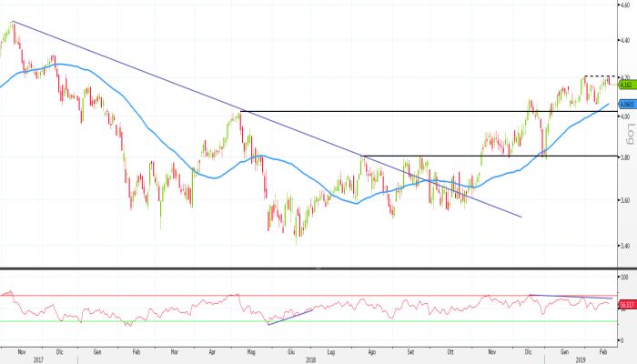
Task: Click the green 4.162 last-price tag
Action: 628,85
